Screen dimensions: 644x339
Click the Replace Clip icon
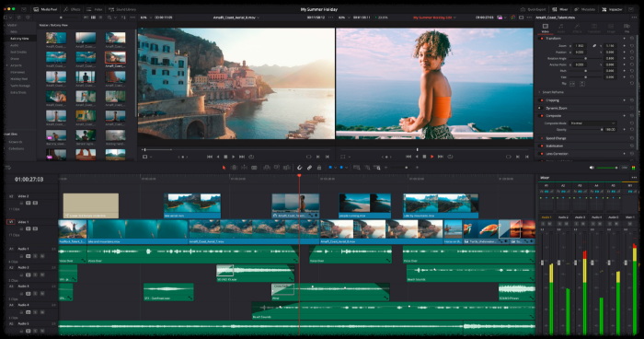click(287, 168)
